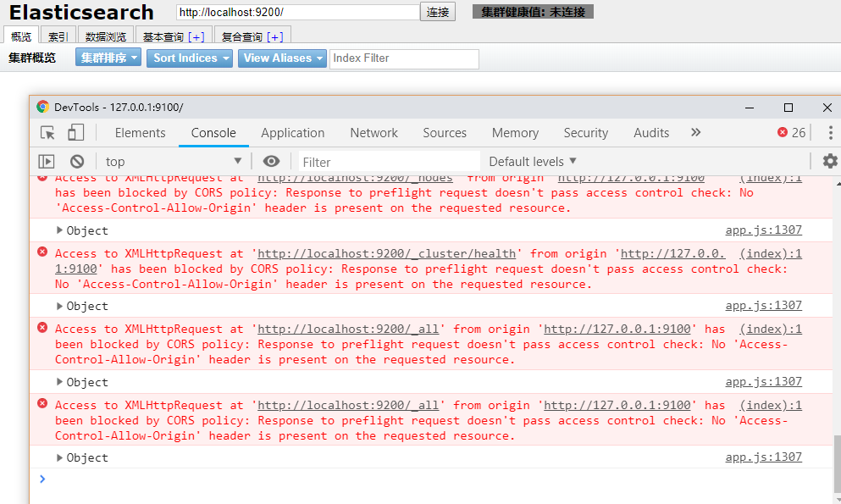Open console settings gear
Screen dimensions: 841x504
830,161
